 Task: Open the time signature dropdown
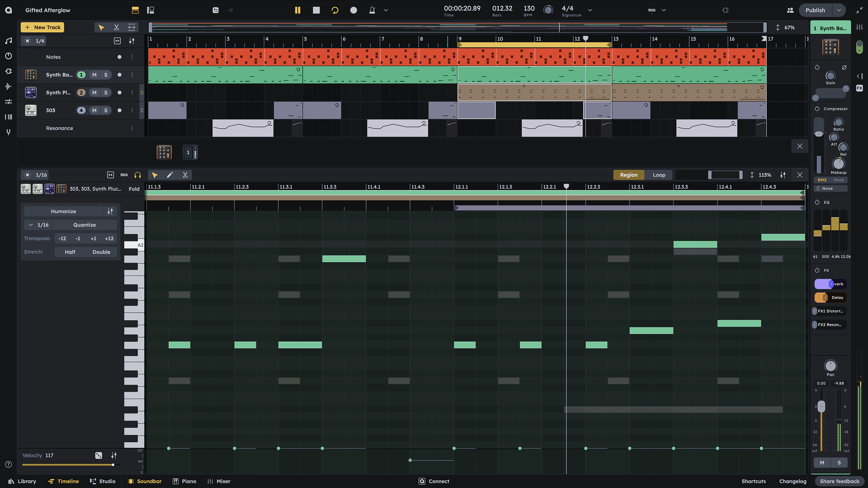pyautogui.click(x=590, y=10)
